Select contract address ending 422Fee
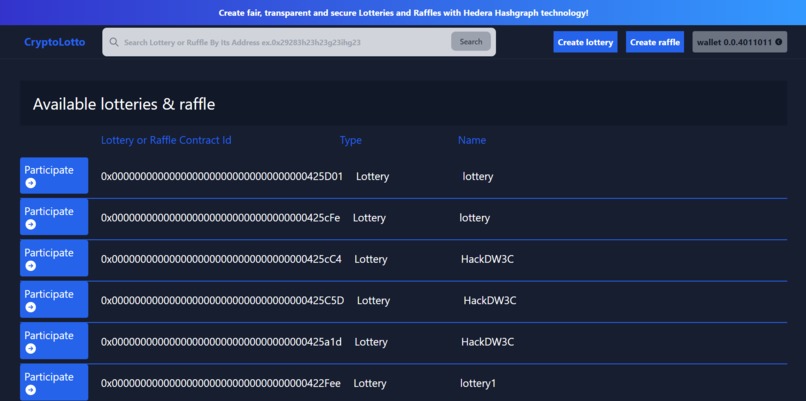This screenshot has height=401, width=806. click(x=221, y=384)
